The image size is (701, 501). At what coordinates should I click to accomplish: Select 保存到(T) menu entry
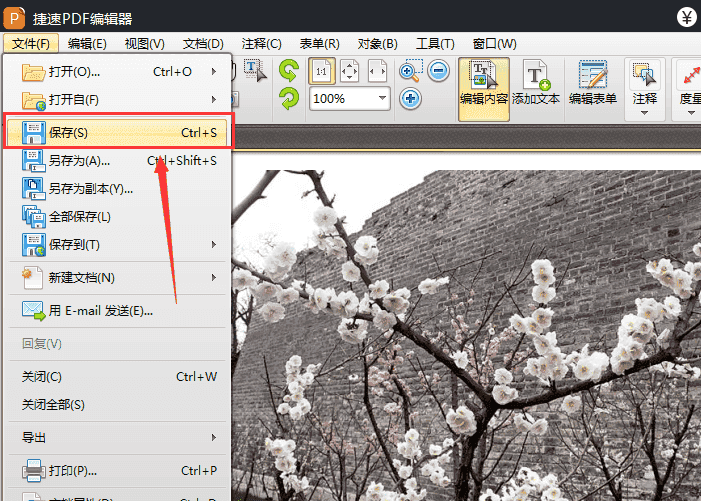tap(117, 244)
